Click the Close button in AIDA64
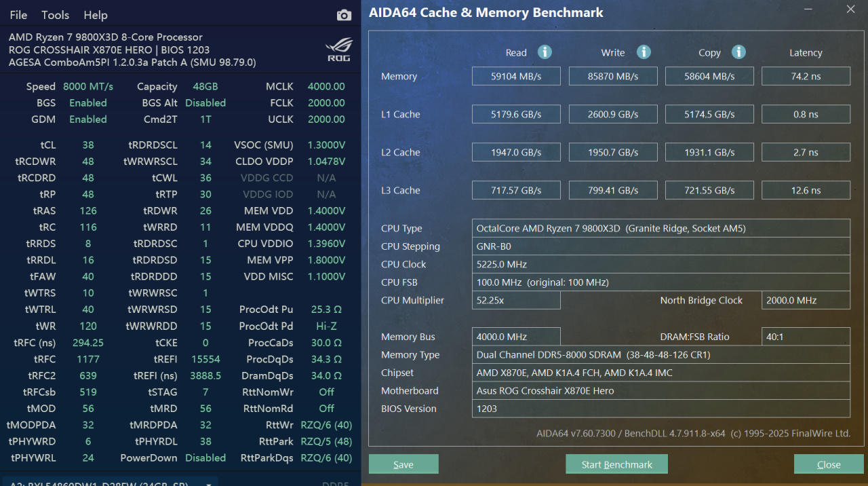Screen dimensions: 868x486 point(829,464)
